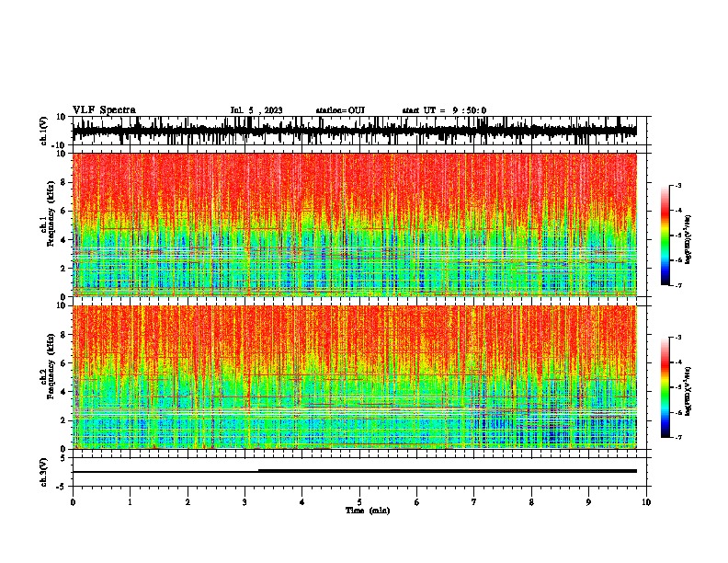Click time axis tick label "5"
The height and width of the screenshot is (563, 728).
[x=359, y=502]
